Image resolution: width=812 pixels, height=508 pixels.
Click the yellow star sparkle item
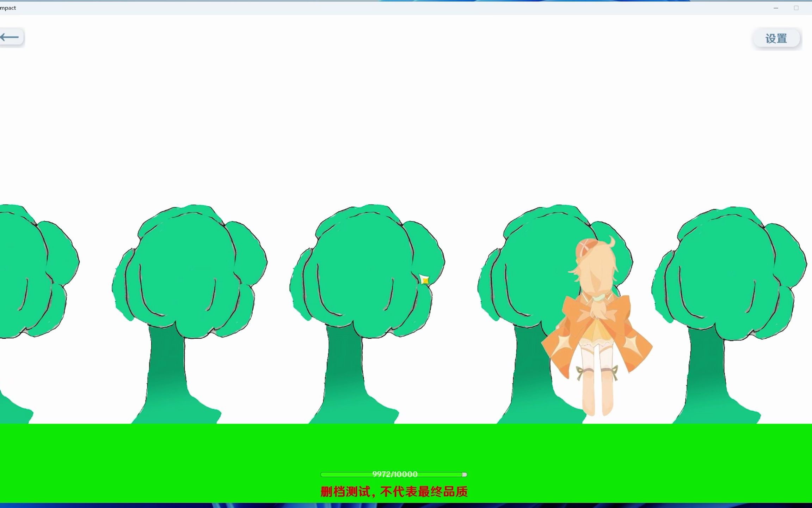click(425, 280)
